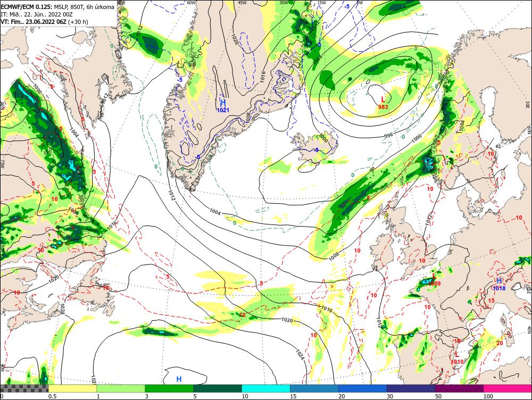This screenshot has height=400, width=532.
Task: Click the blue H marker labeled 1021 on Greenland
Action: click(x=223, y=103)
